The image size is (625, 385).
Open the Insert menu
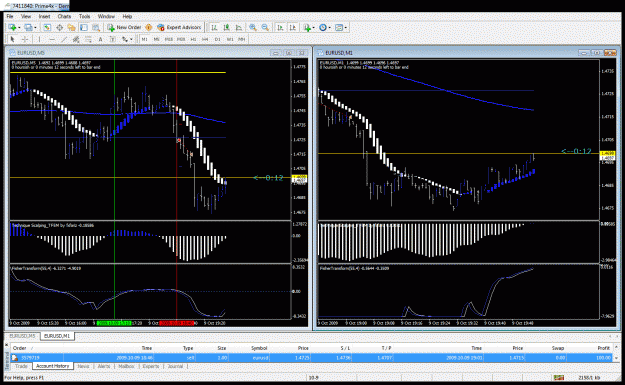pos(44,16)
